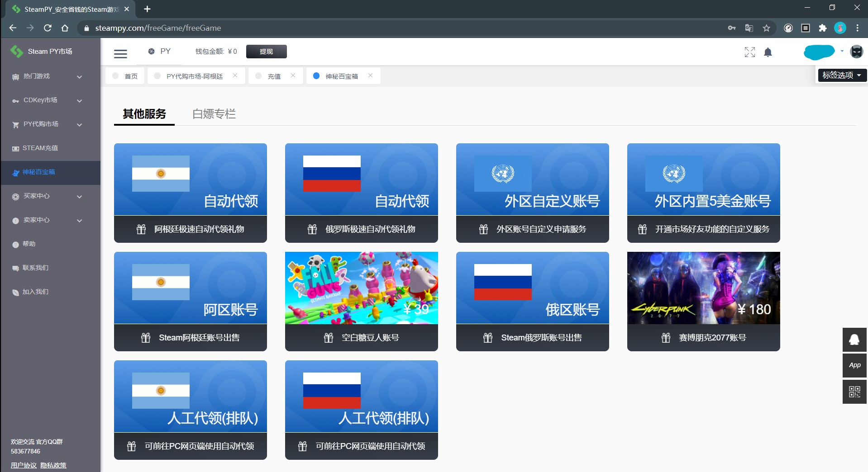
Task: Open STEAM充值 in the sidebar
Action: 51,148
